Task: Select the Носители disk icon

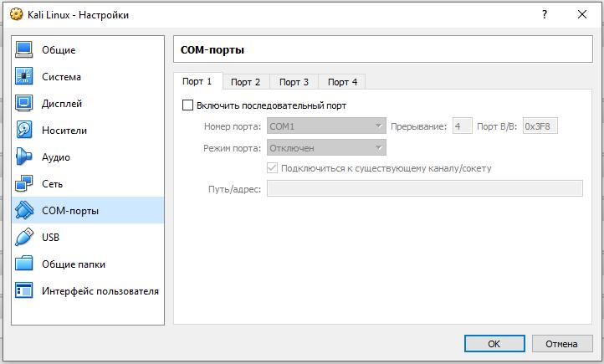Action: tap(24, 130)
